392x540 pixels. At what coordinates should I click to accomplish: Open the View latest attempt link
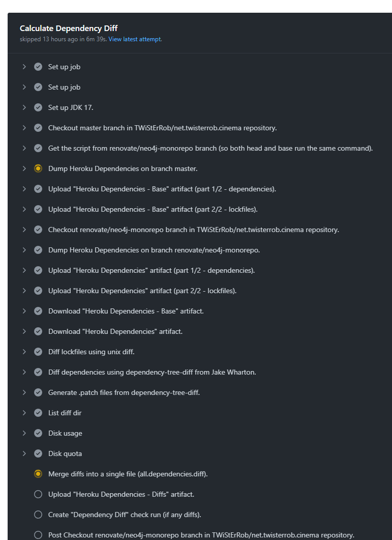pyautogui.click(x=134, y=39)
